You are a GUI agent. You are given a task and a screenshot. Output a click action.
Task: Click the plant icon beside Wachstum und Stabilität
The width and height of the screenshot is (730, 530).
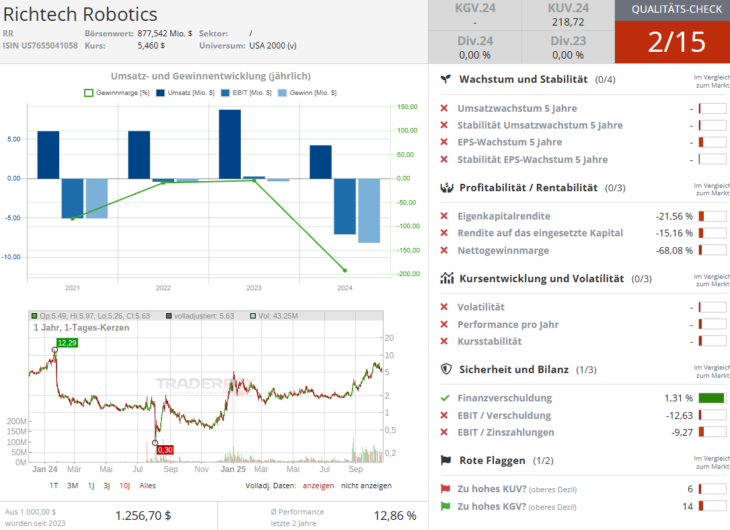click(x=445, y=78)
